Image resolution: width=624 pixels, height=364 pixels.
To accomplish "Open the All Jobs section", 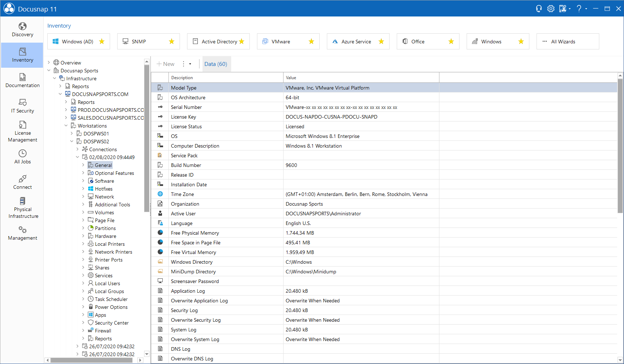I will pos(22,157).
